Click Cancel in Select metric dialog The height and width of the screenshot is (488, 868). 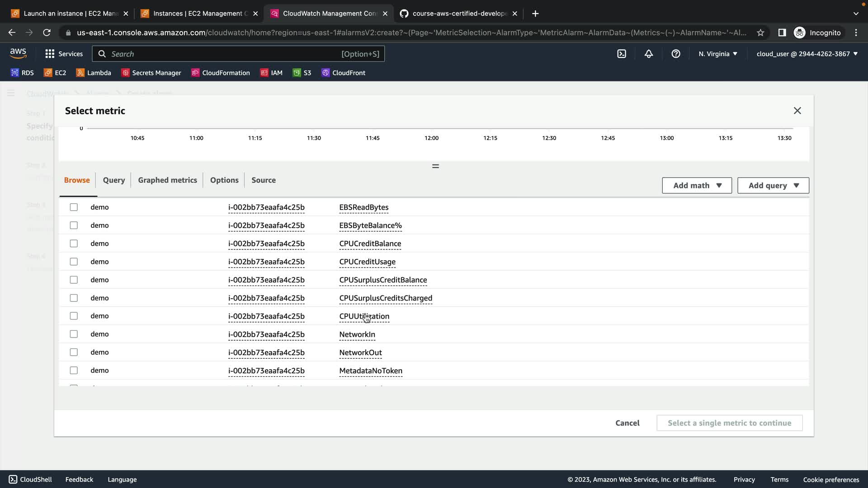tap(627, 423)
